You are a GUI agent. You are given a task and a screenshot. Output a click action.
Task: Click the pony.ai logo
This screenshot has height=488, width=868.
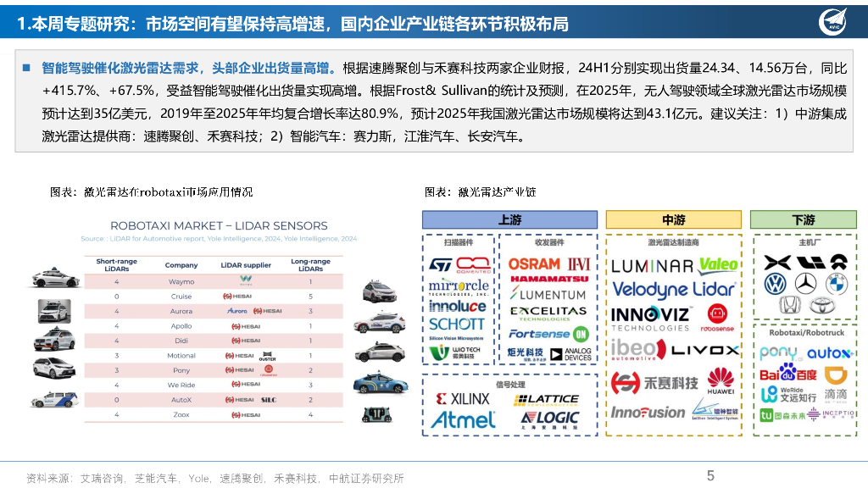click(781, 353)
